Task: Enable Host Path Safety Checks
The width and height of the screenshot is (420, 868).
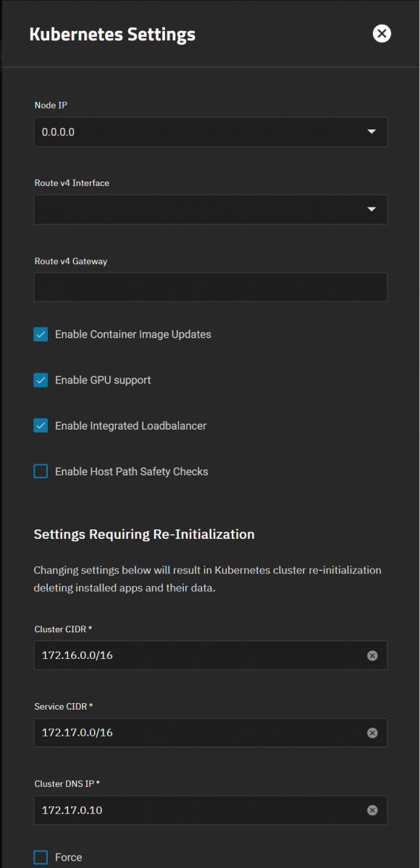Action: pos(41,472)
